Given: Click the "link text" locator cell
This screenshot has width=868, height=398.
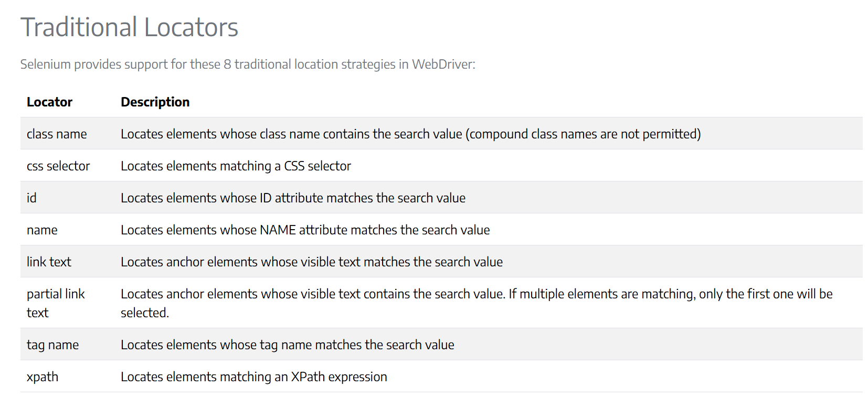Looking at the screenshot, I should click(49, 262).
